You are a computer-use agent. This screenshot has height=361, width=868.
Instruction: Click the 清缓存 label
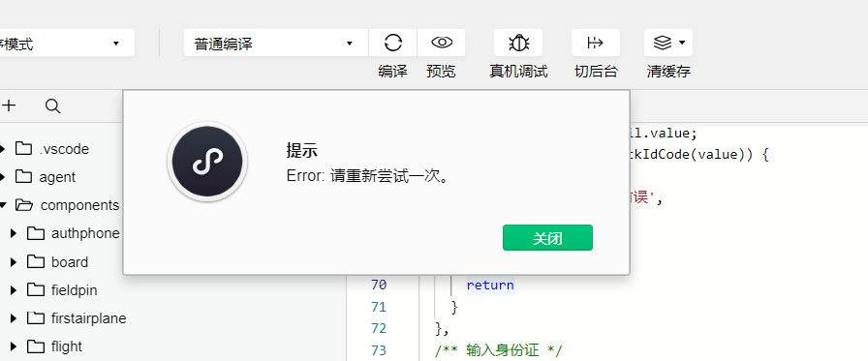[668, 72]
